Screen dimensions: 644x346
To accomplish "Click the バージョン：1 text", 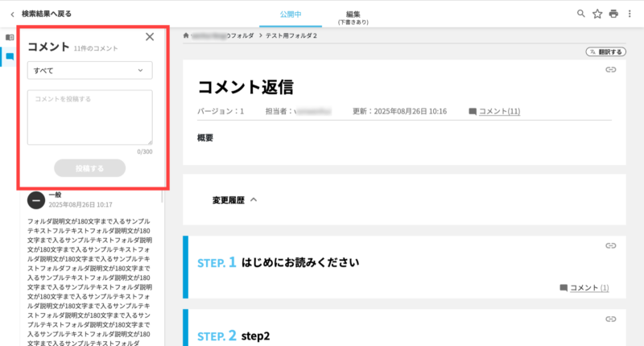I will [x=221, y=111].
